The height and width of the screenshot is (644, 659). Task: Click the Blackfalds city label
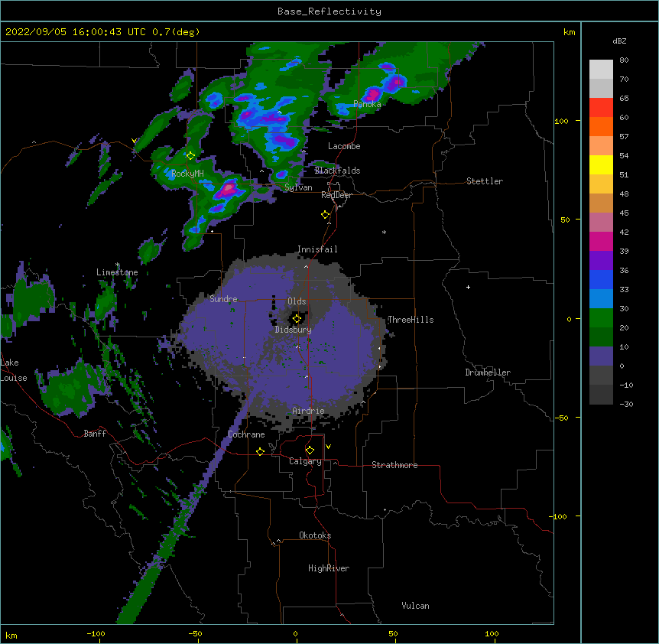tap(337, 171)
